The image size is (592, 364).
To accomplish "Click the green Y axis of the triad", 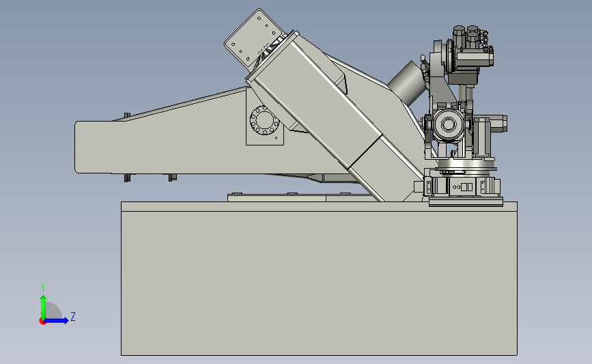I will coord(43,307).
